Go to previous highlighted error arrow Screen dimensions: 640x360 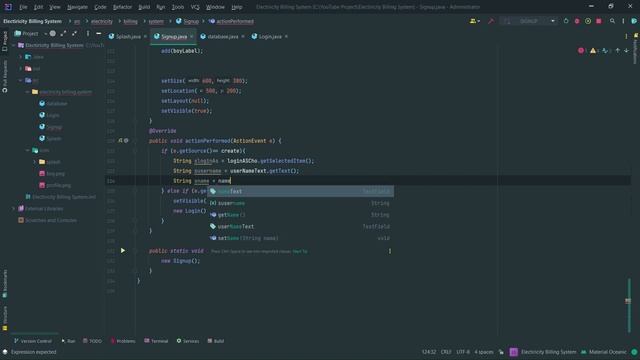[x=618, y=51]
